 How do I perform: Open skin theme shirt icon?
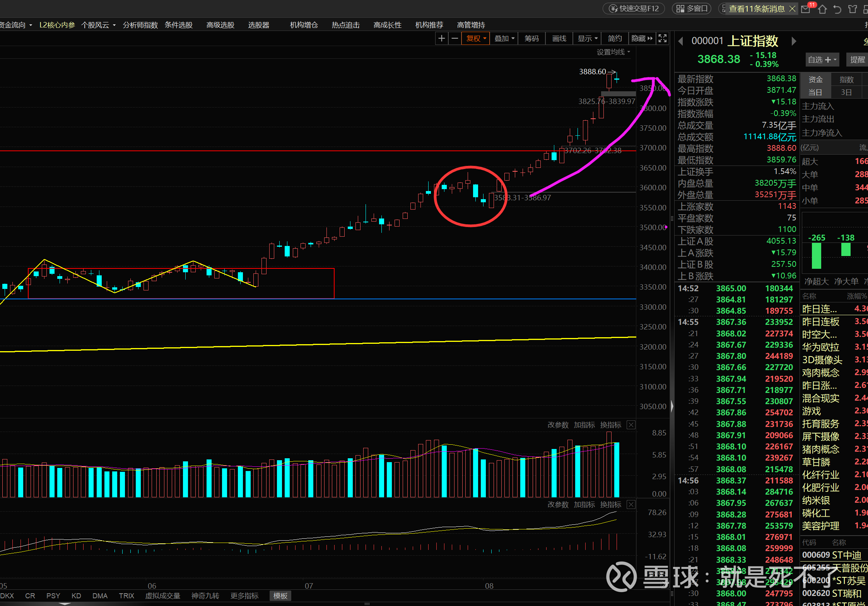click(853, 9)
